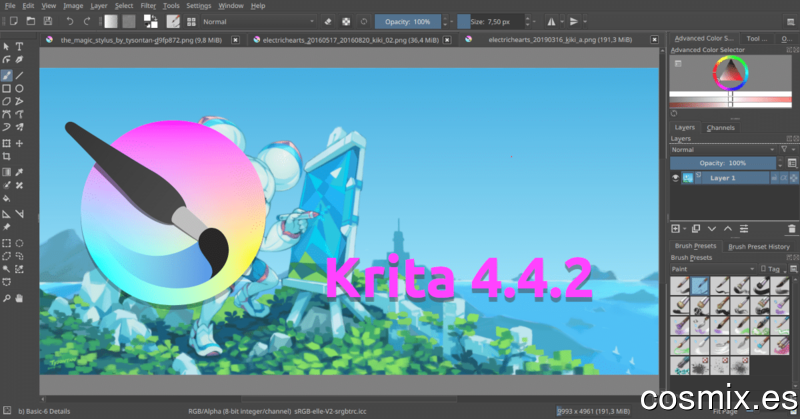
Task: Toggle alpha inheritance on Layer 1
Action: point(784,178)
